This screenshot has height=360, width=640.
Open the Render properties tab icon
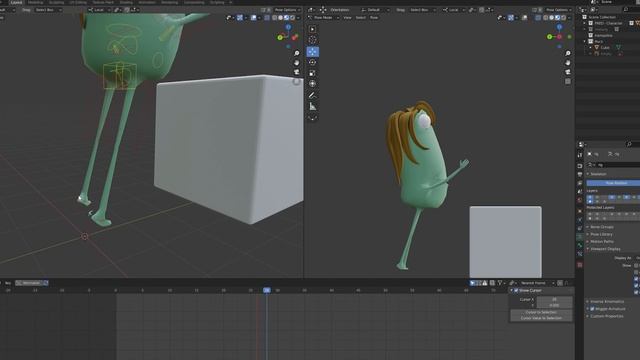[580, 166]
